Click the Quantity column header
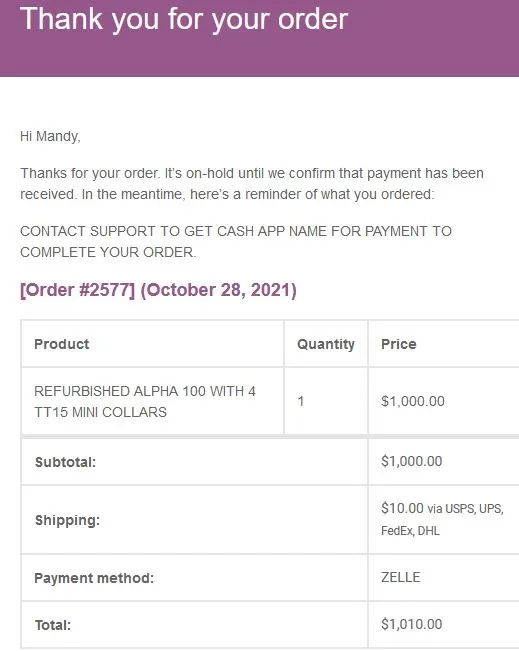The height and width of the screenshot is (651, 519). [x=326, y=344]
